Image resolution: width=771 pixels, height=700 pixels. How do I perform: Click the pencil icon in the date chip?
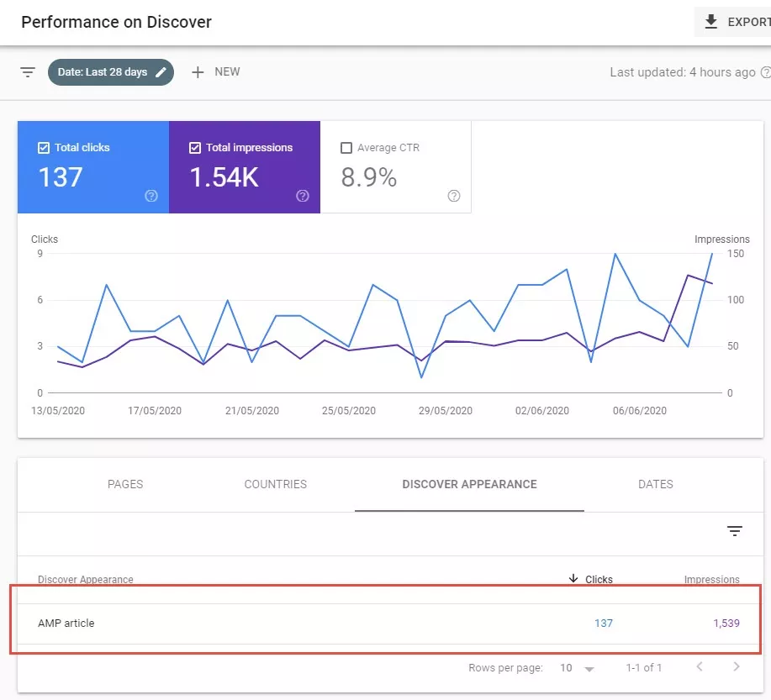coord(161,72)
